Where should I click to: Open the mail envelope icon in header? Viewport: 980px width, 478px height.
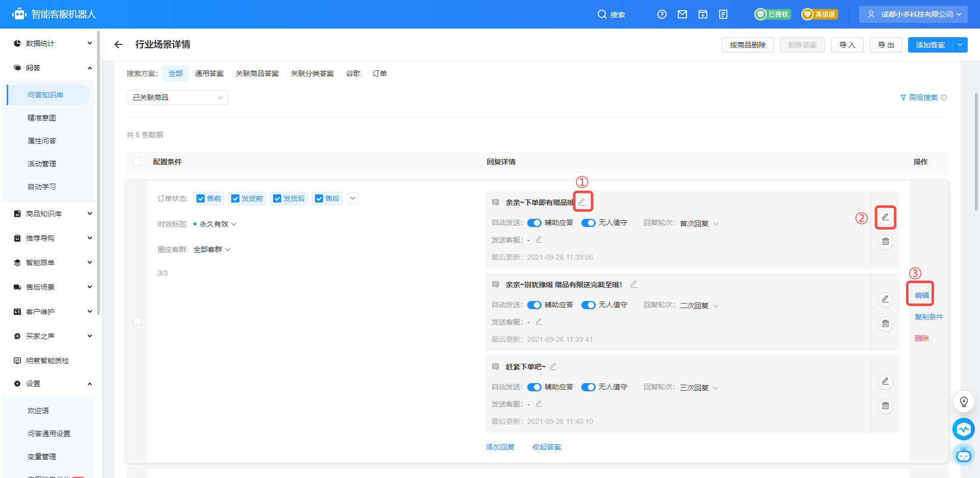click(x=682, y=14)
